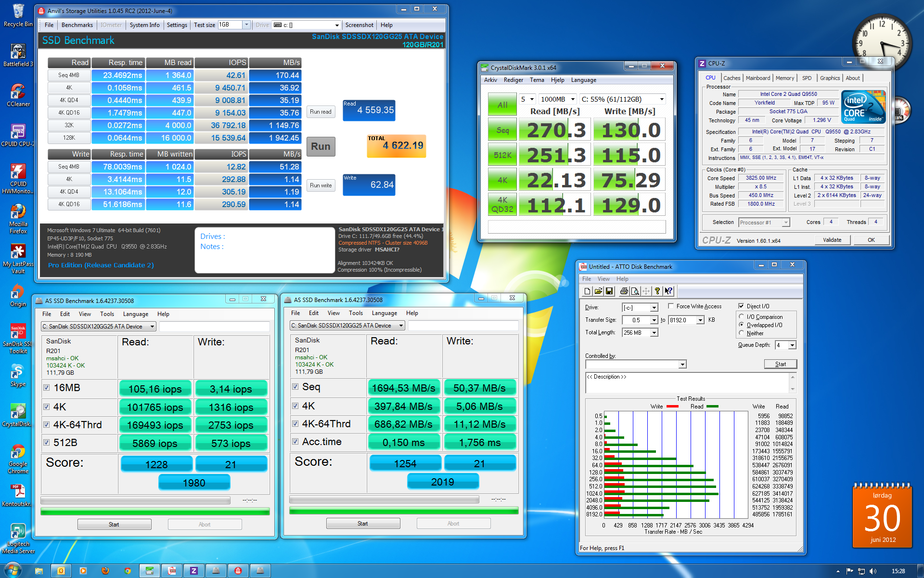Click CPU-Z purple taskbar icon
Image resolution: width=924 pixels, height=578 pixels.
[x=193, y=571]
